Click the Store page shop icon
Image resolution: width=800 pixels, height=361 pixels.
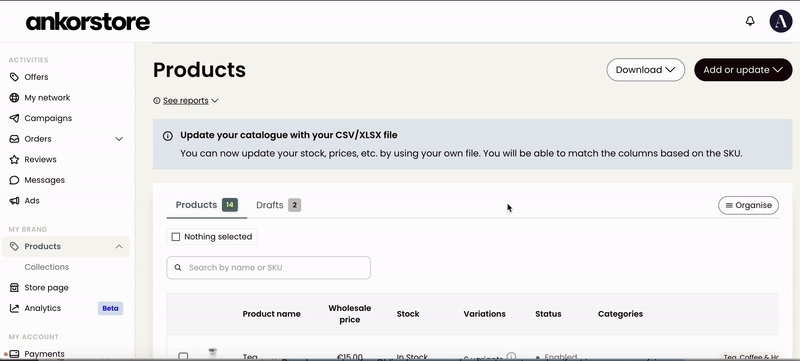[14, 288]
